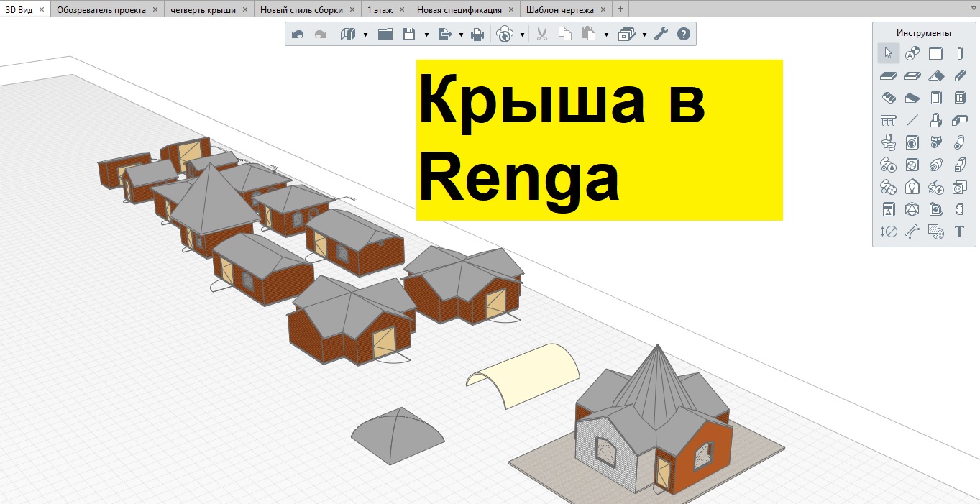Choose the washing machine Equipment tool
Viewport: 980px width, 504px height.
click(x=912, y=142)
